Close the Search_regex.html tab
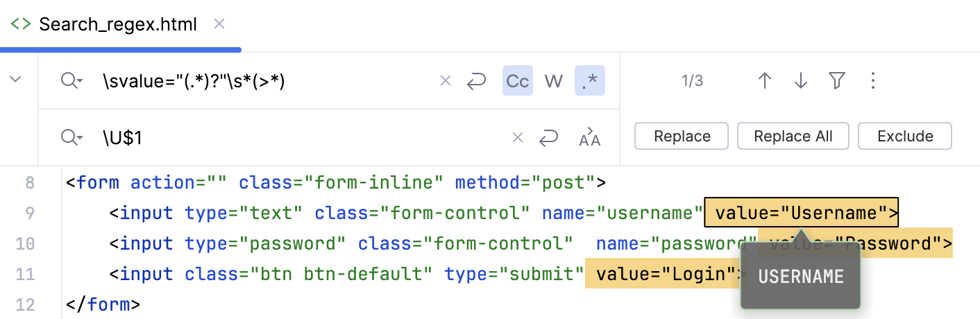 (219, 24)
